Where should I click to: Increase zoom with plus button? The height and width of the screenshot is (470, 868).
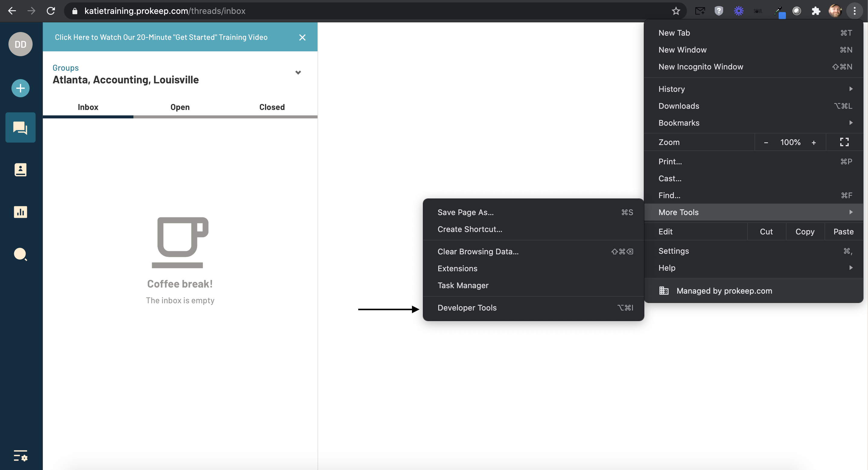(813, 143)
